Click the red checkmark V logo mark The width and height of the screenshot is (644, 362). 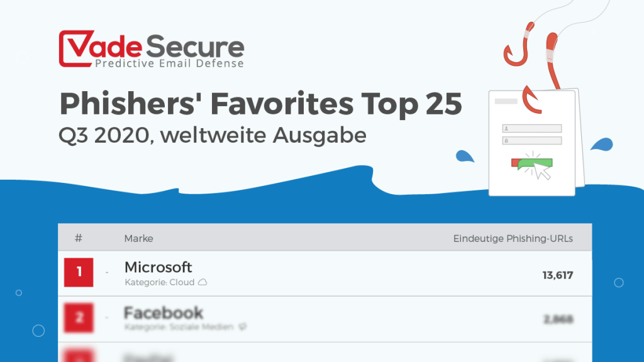pyautogui.click(x=77, y=48)
